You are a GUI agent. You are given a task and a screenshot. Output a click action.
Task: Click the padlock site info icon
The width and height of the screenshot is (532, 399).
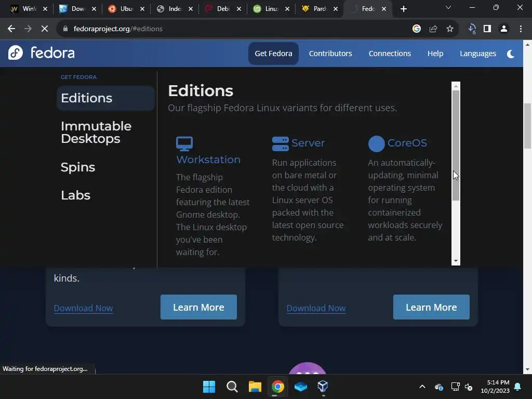[x=65, y=29]
